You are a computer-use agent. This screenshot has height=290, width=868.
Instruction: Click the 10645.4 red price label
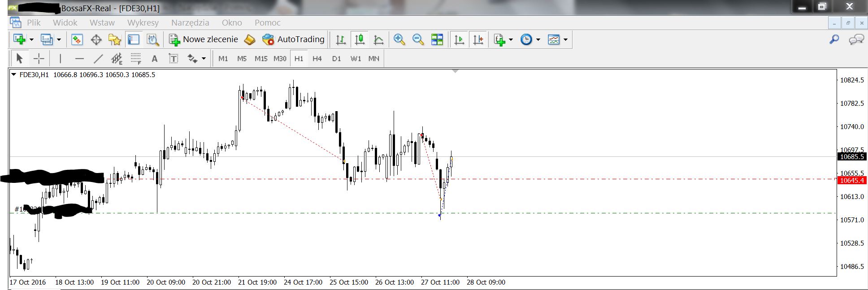point(853,180)
